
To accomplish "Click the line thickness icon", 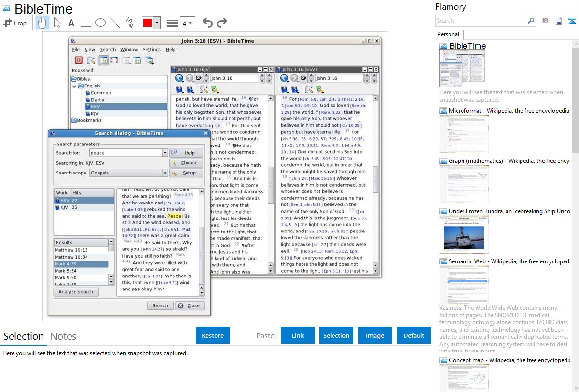I will tap(172, 23).
